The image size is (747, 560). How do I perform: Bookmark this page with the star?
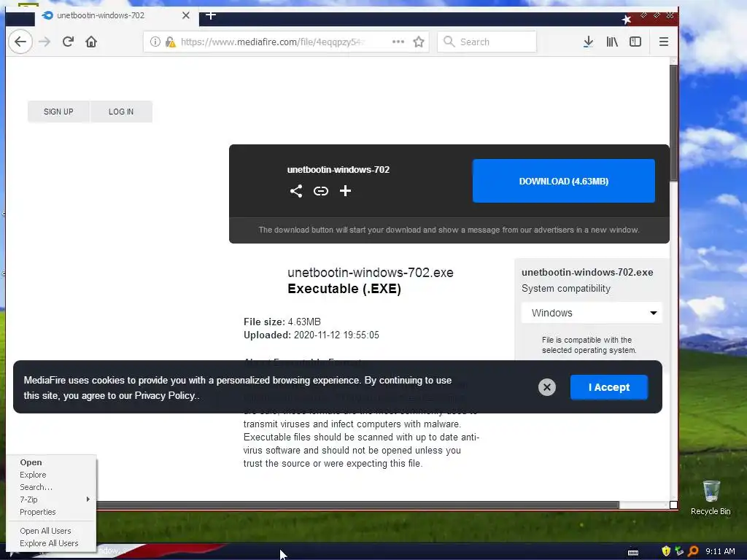coord(419,42)
